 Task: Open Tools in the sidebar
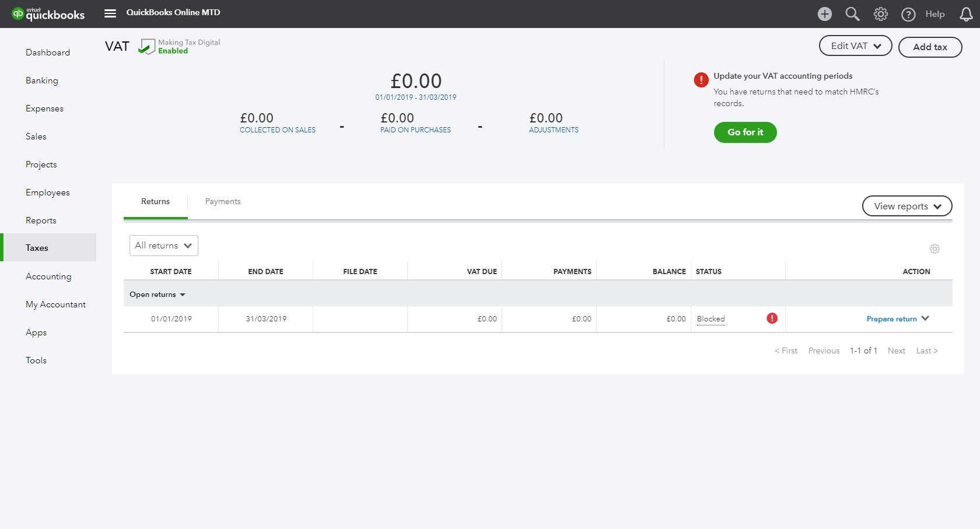click(x=36, y=360)
